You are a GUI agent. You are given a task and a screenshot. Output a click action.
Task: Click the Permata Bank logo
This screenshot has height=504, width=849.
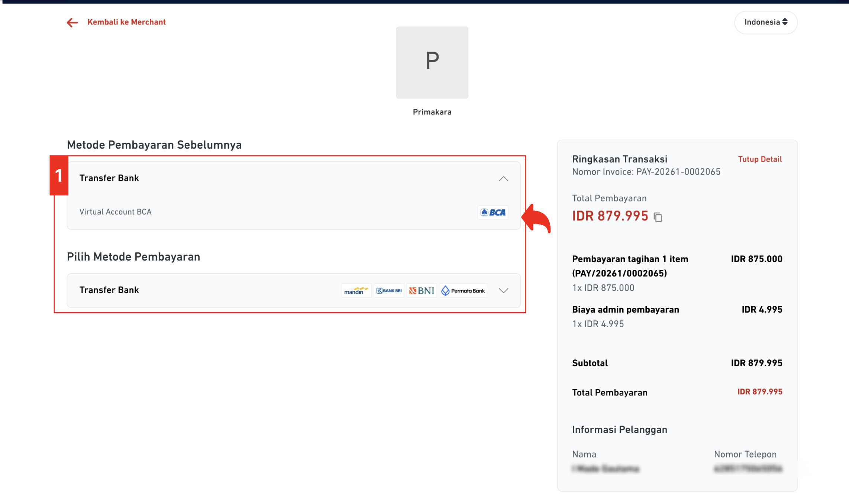[463, 291]
